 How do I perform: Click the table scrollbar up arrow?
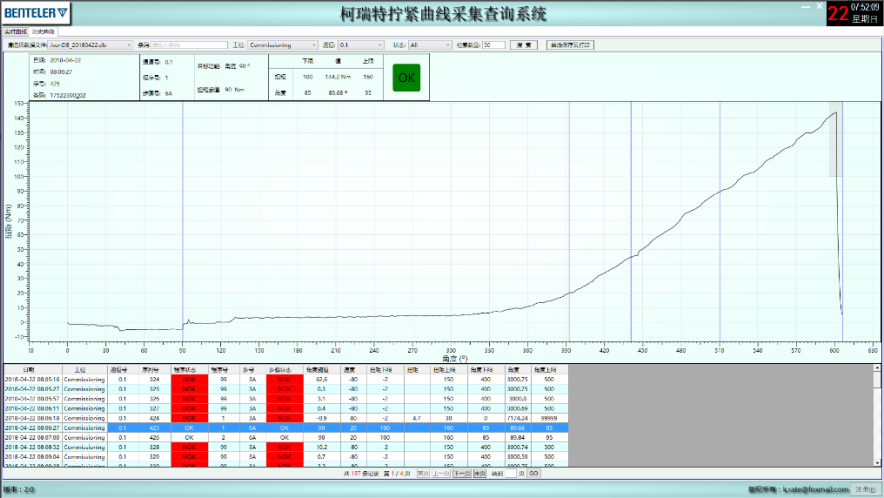click(x=877, y=368)
